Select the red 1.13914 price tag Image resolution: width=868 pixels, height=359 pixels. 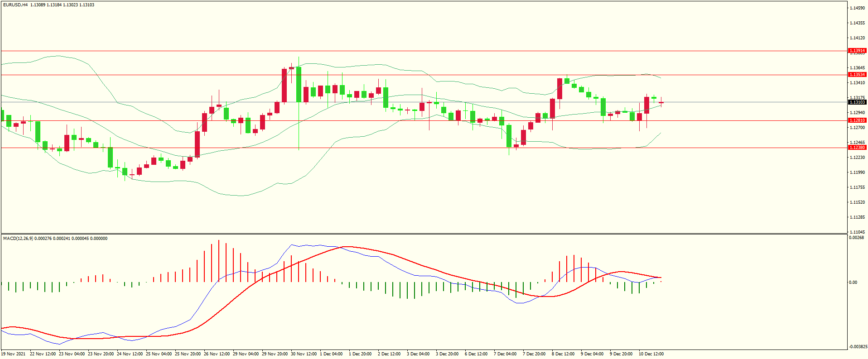(857, 51)
